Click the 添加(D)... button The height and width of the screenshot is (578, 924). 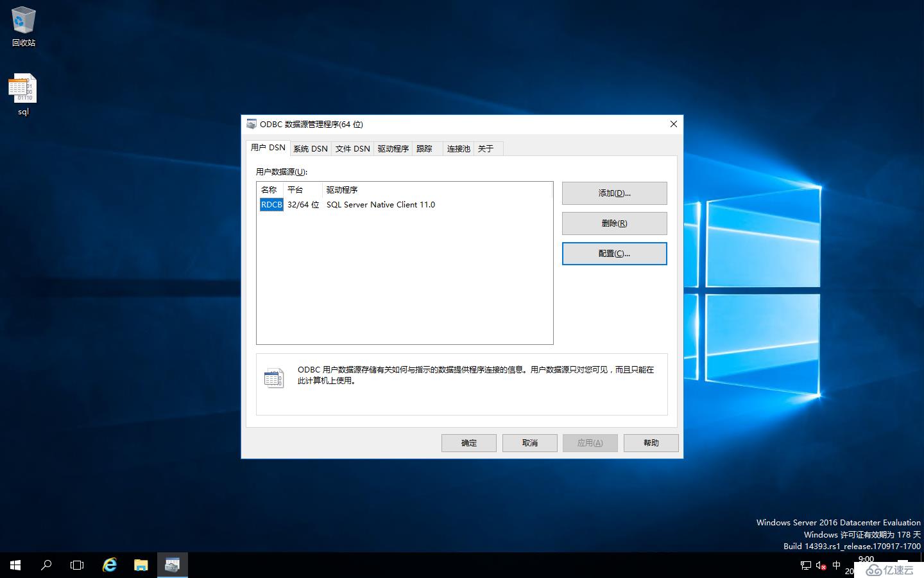[x=615, y=193]
